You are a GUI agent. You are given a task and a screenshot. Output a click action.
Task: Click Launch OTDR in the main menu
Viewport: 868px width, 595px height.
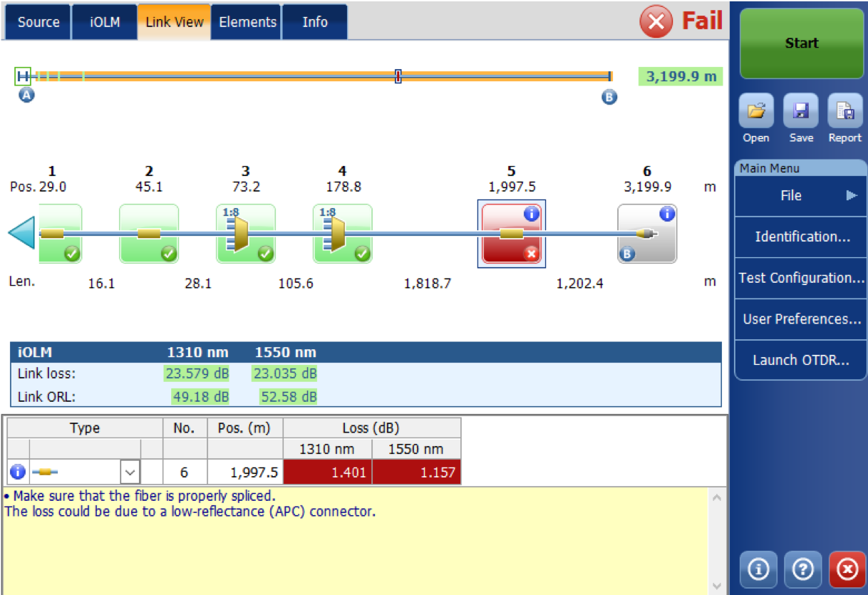click(x=801, y=360)
